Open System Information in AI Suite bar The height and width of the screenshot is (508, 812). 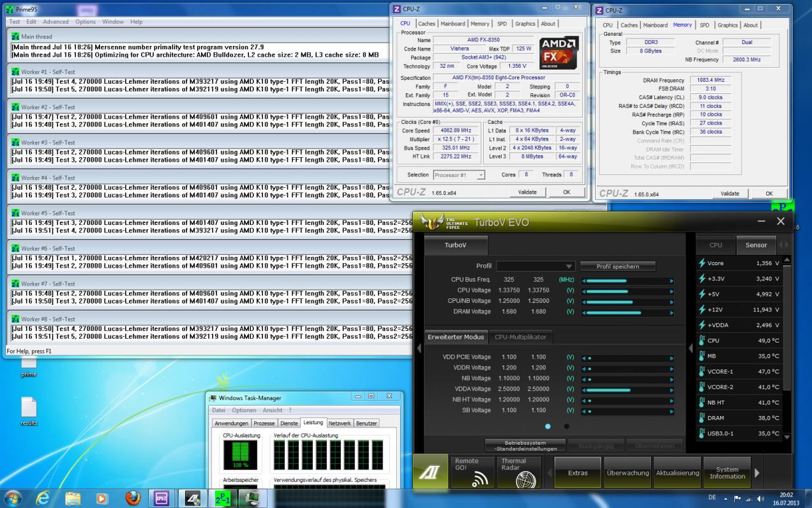[727, 473]
